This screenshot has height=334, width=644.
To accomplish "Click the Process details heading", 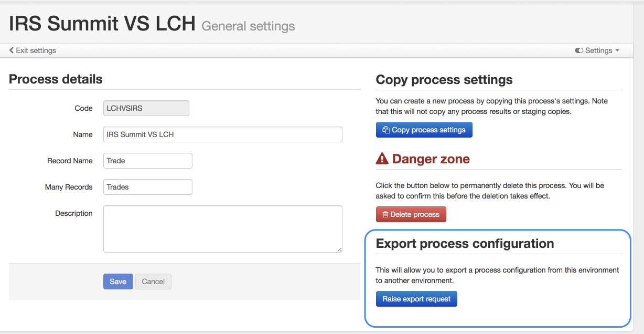I will point(56,79).
